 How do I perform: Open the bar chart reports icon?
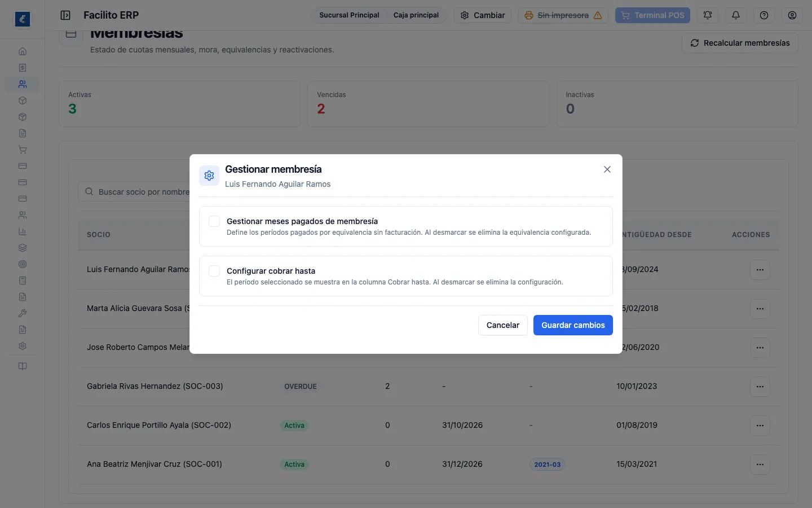(x=23, y=231)
